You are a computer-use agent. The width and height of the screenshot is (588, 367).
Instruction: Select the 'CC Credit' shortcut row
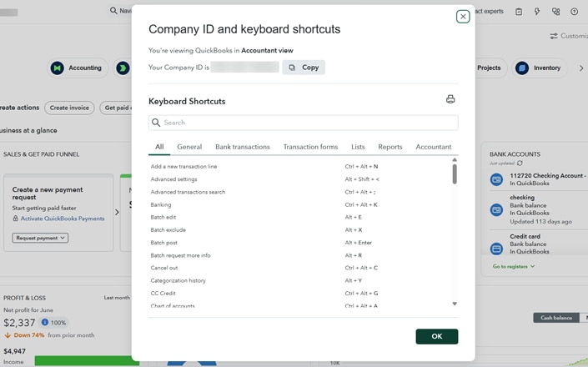point(300,293)
